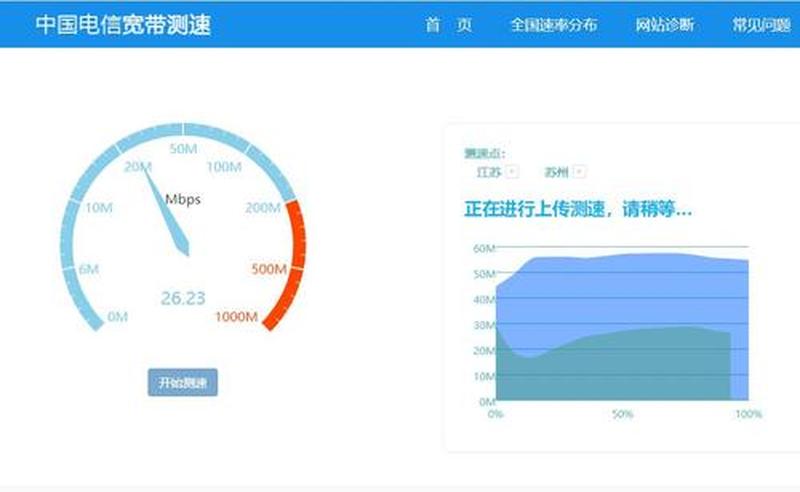This screenshot has height=492, width=800.
Task: Expand the 苏州 city dropdown
Action: tap(579, 172)
